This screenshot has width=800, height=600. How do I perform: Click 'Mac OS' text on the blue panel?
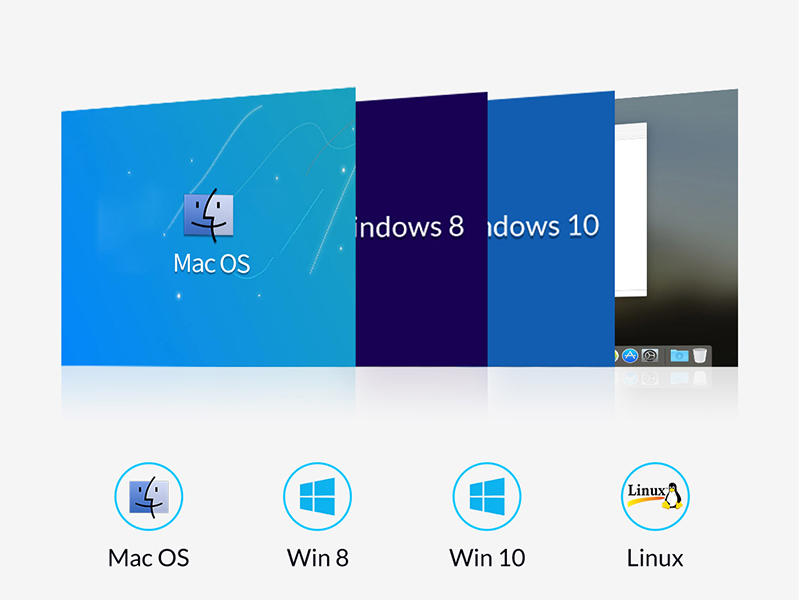tap(212, 264)
